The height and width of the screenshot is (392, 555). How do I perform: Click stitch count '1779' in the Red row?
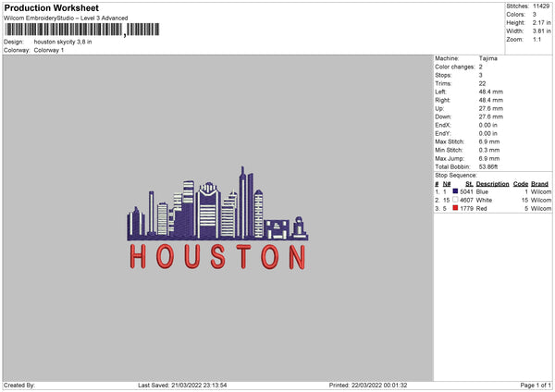(x=466, y=209)
